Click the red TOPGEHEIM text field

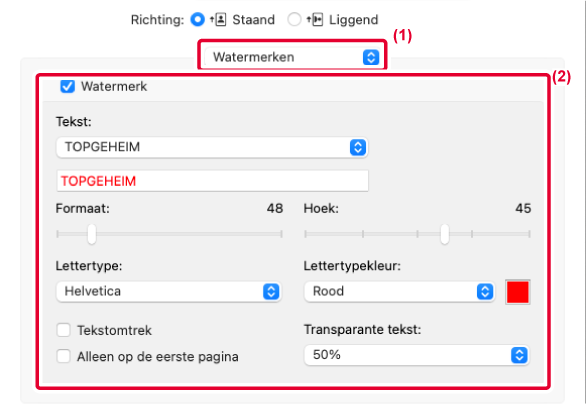212,181
